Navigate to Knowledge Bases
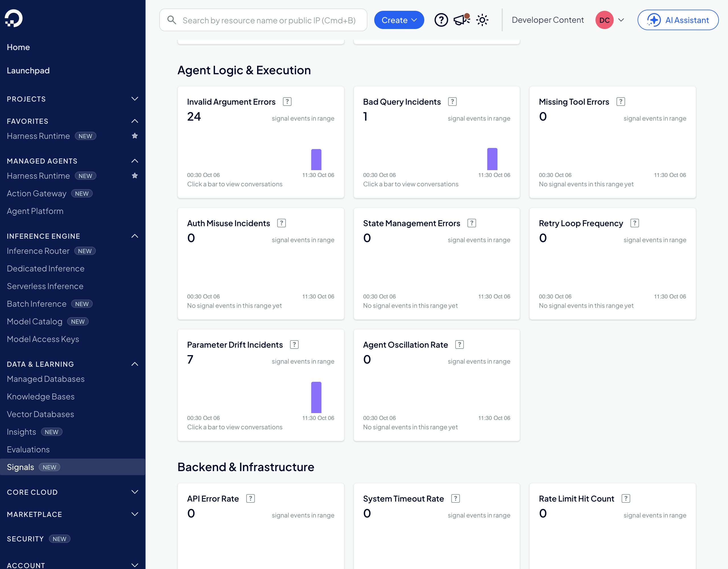Image resolution: width=728 pixels, height=569 pixels. click(x=41, y=397)
